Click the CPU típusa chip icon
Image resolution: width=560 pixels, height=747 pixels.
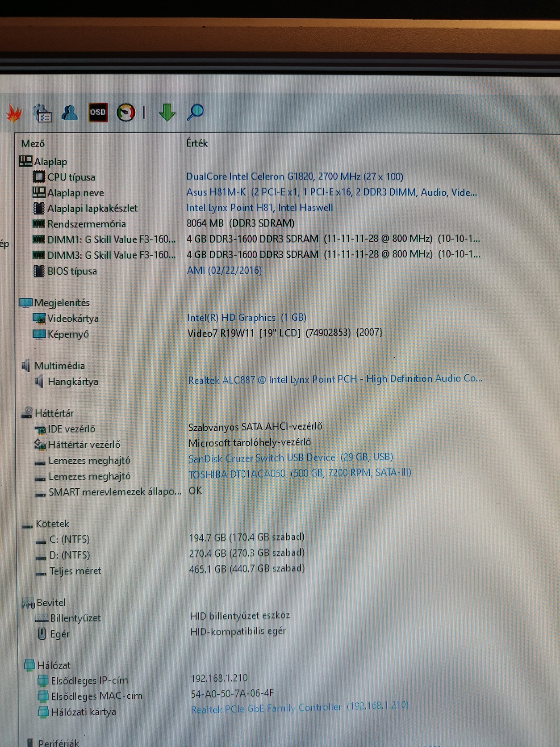[39, 177]
